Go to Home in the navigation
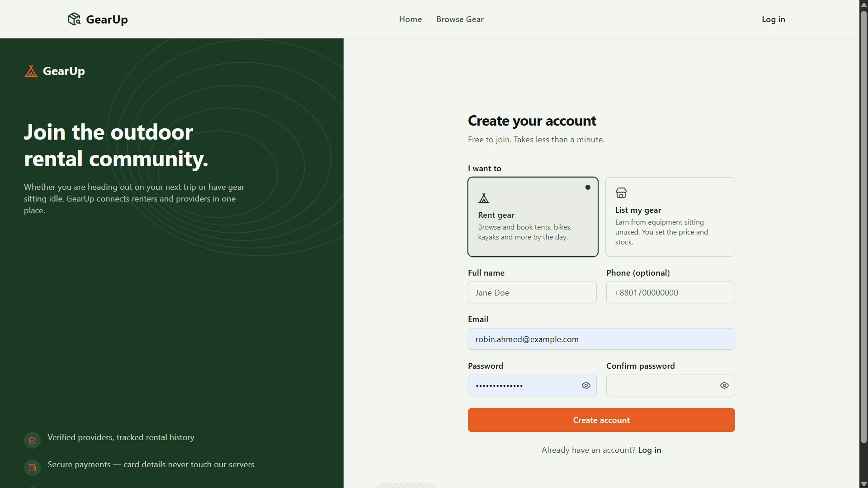Screen dimensions: 868x488 pyautogui.click(x=410, y=19)
